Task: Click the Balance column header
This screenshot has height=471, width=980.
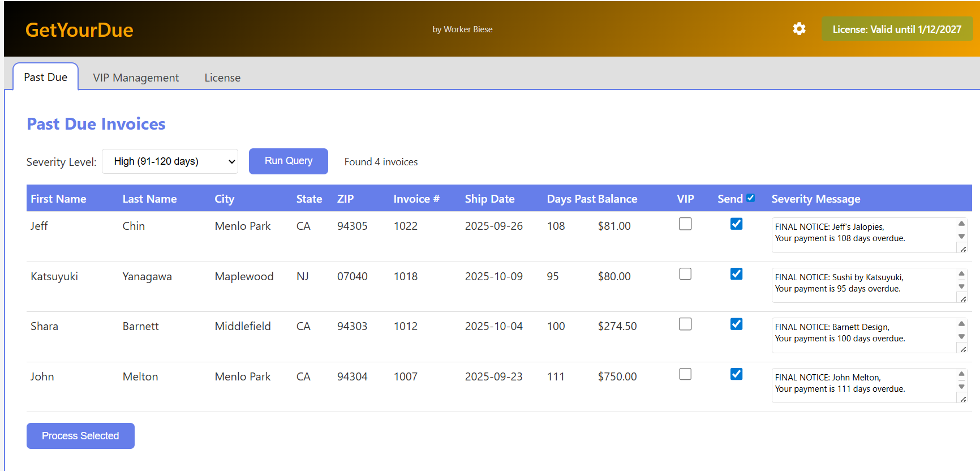Action: 617,199
